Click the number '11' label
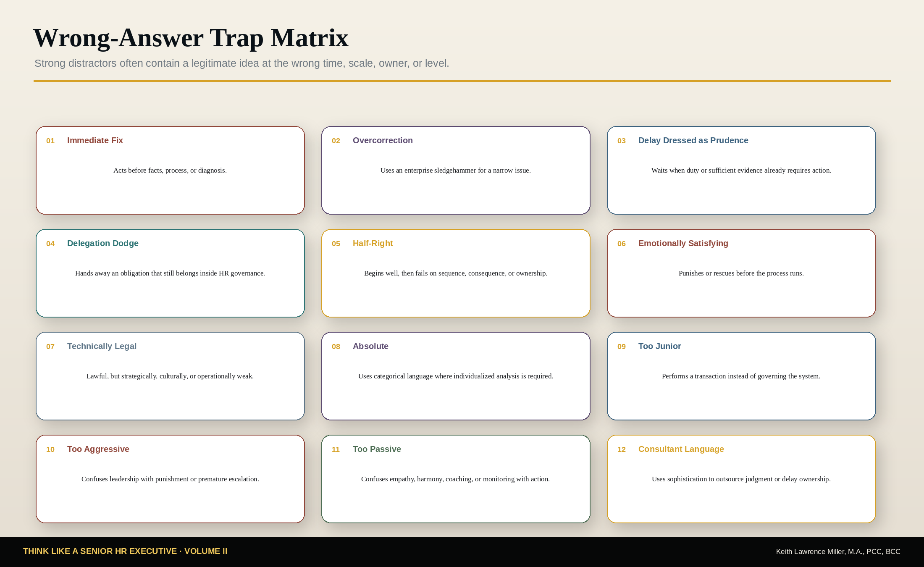This screenshot has width=924, height=567. click(336, 449)
